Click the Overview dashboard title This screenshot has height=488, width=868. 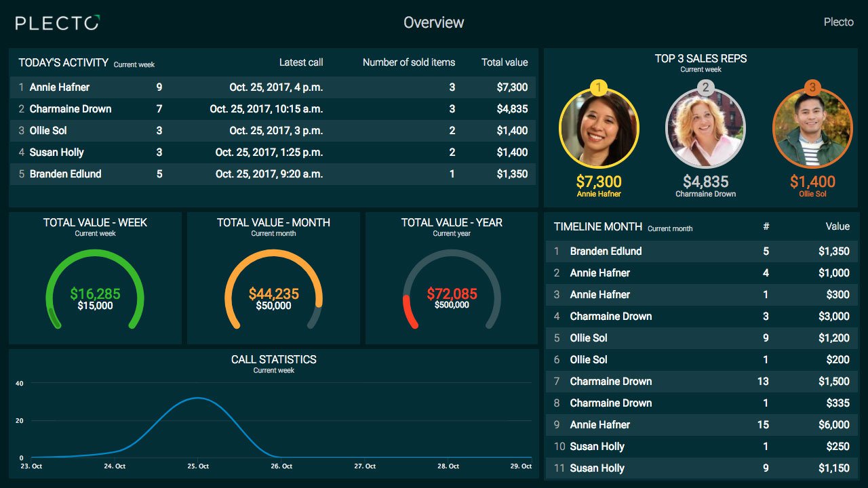pyautogui.click(x=434, y=22)
